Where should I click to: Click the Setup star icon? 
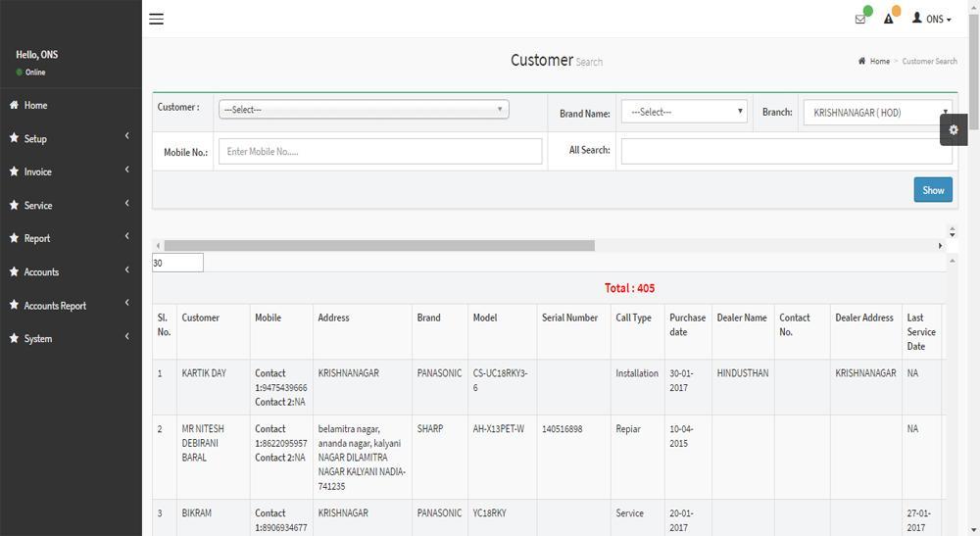pos(14,138)
